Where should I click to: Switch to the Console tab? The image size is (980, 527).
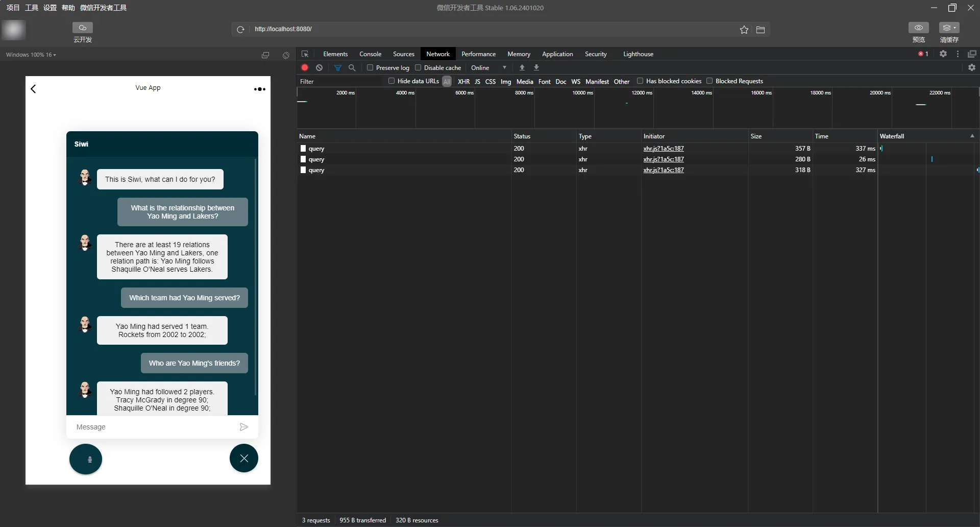point(370,54)
